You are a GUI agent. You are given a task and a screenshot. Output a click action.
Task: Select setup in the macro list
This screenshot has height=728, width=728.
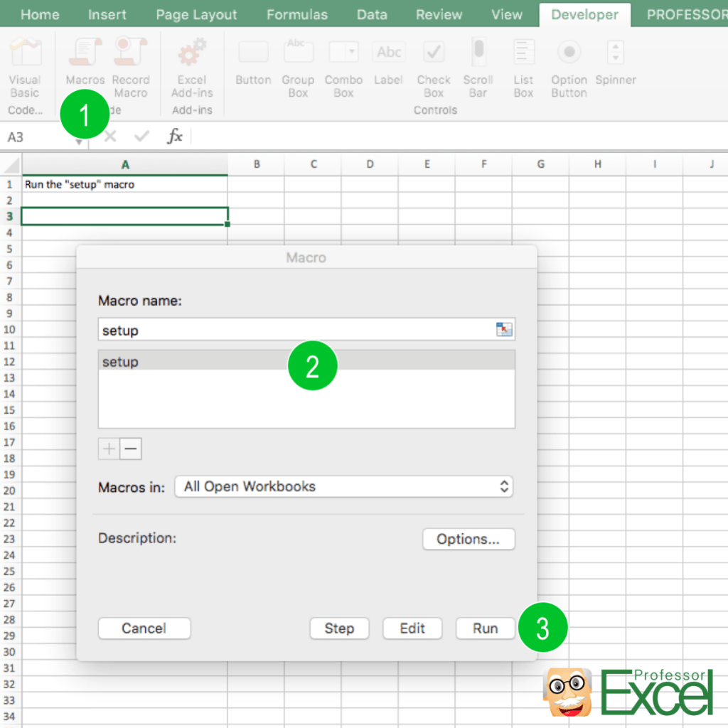tap(213, 362)
